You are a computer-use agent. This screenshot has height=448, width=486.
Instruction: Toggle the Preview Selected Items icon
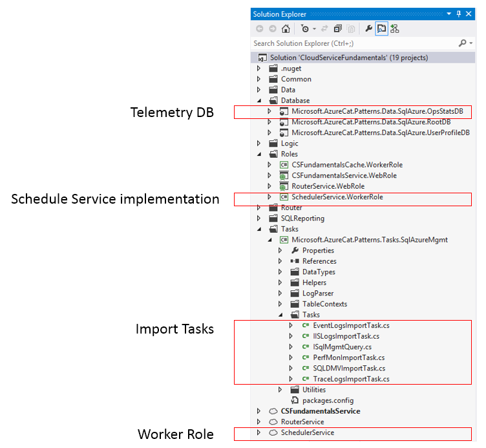381,29
